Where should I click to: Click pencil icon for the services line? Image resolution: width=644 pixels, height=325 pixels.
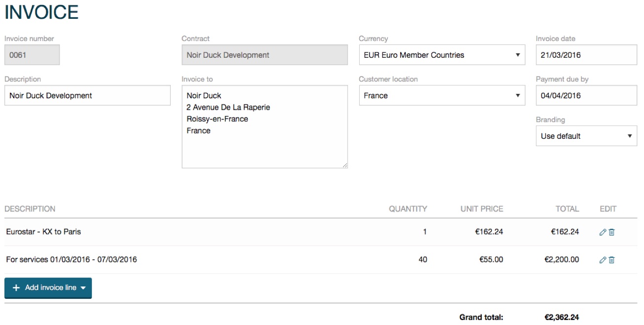pyautogui.click(x=602, y=260)
